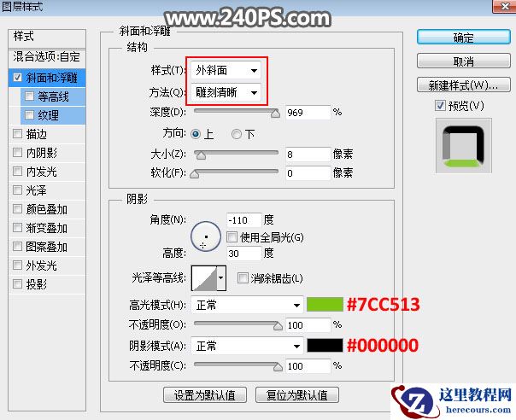Enable the 等高线 checkbox

[29, 96]
